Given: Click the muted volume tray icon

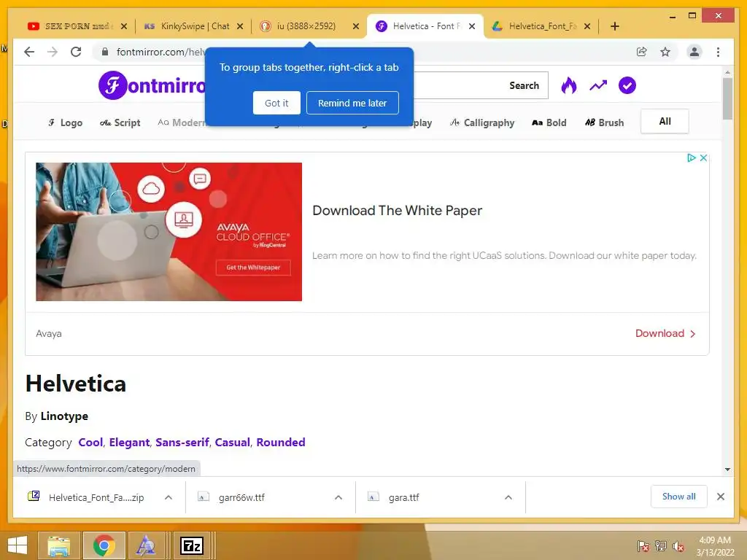Looking at the screenshot, I should click(x=678, y=546).
